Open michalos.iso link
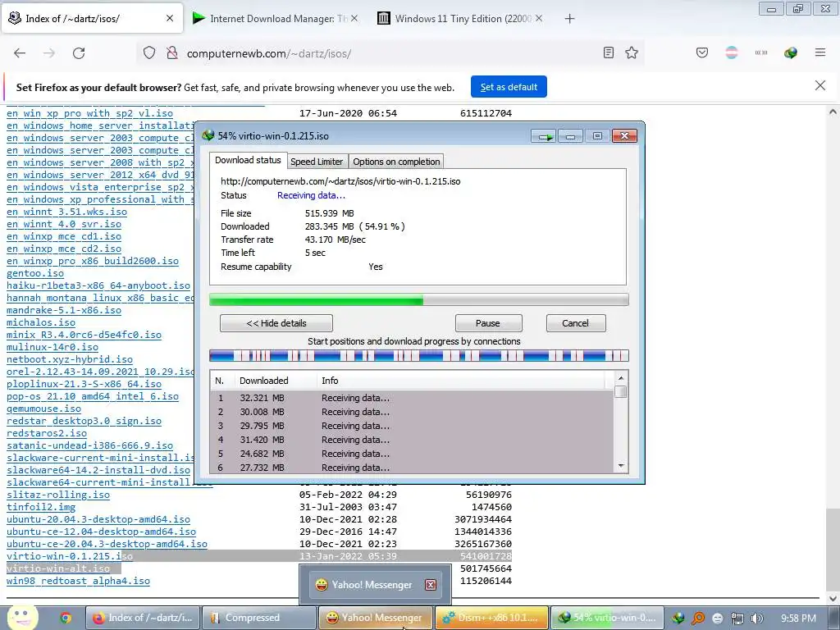 [41, 322]
